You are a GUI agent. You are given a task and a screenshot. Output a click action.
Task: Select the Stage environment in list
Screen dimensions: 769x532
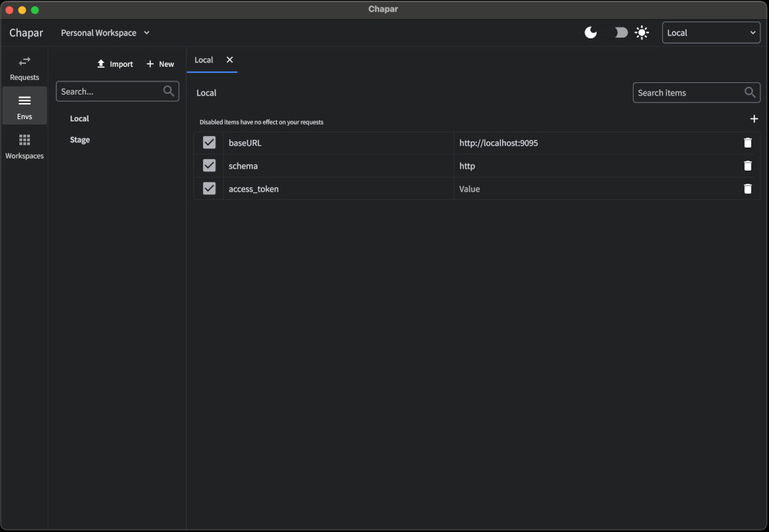click(80, 140)
